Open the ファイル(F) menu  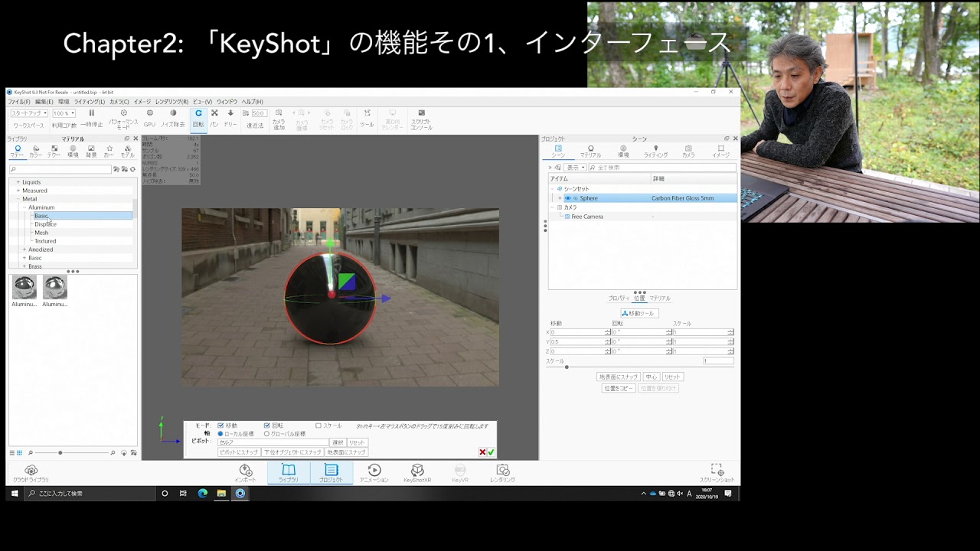click(x=19, y=102)
